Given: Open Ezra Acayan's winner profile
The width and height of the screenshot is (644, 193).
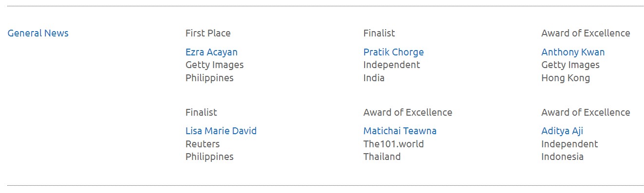Looking at the screenshot, I should (211, 52).
